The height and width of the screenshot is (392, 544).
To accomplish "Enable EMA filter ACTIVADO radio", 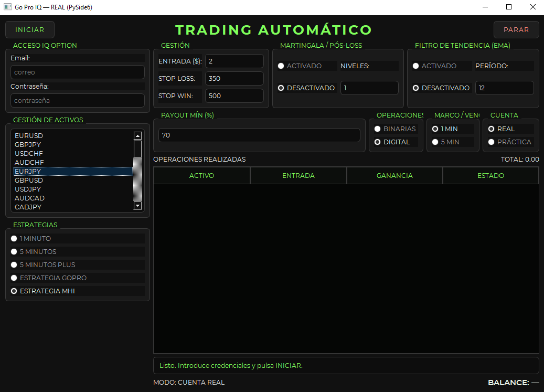I will 442,66.
